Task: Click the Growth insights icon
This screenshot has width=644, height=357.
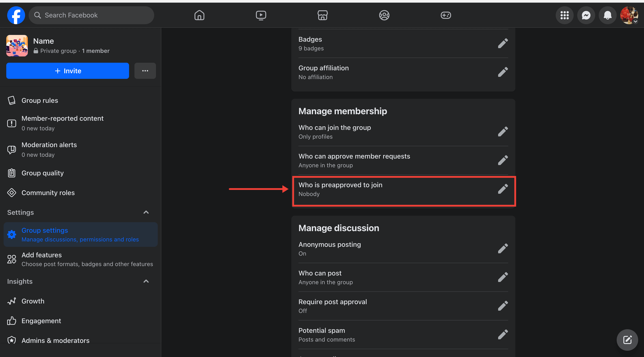Action: click(x=12, y=301)
